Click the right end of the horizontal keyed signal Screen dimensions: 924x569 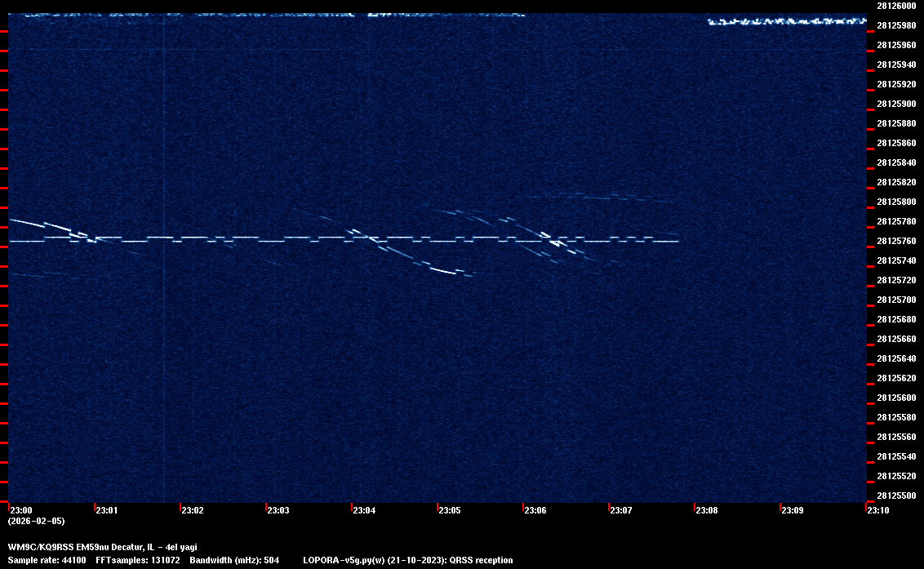677,241
